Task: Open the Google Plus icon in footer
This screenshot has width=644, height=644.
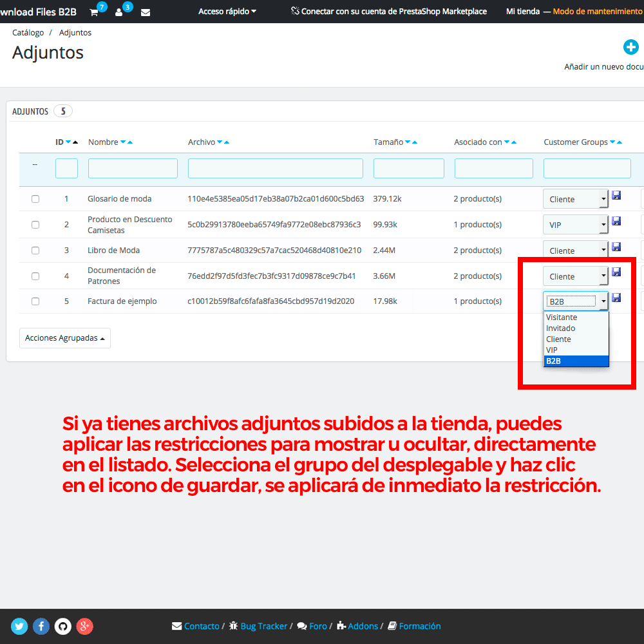Action: (84, 627)
